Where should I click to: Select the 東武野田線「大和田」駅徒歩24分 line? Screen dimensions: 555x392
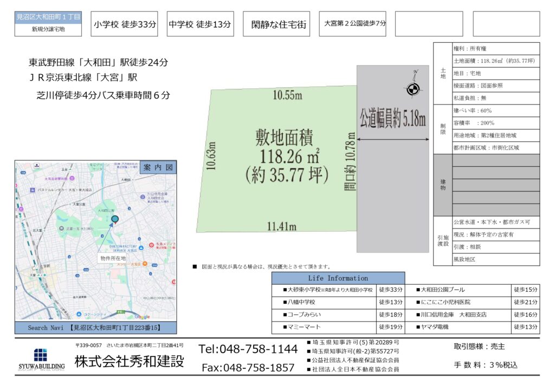click(x=99, y=63)
